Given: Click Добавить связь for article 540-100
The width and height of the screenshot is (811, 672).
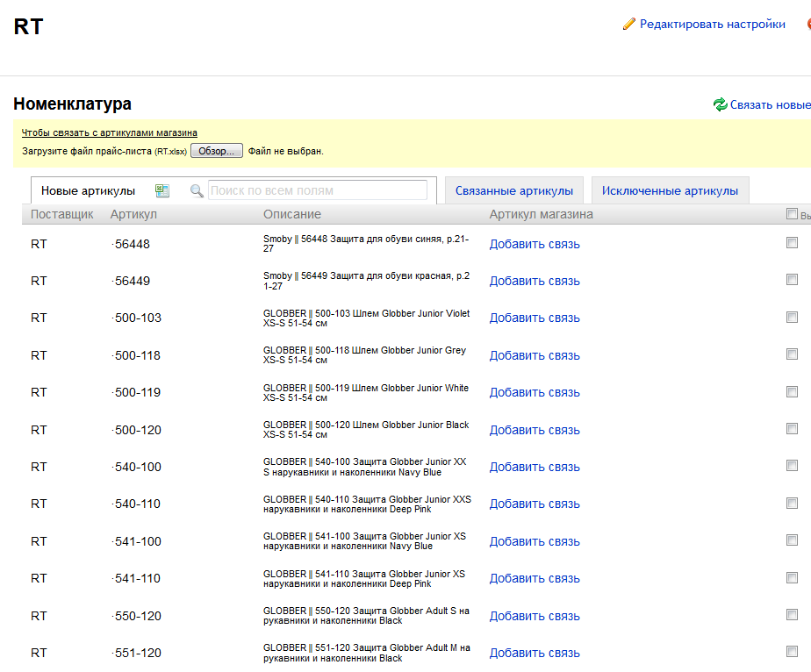Looking at the screenshot, I should tap(535, 468).
